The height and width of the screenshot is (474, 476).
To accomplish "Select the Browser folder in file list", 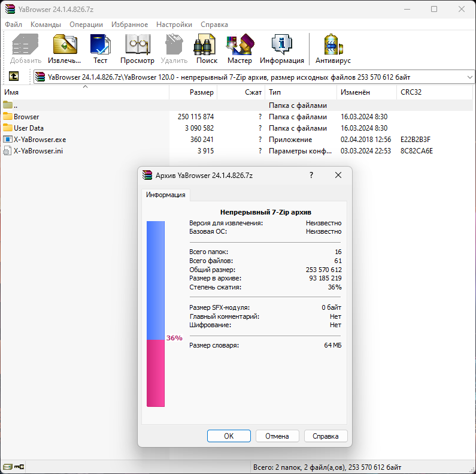I will pyautogui.click(x=26, y=117).
